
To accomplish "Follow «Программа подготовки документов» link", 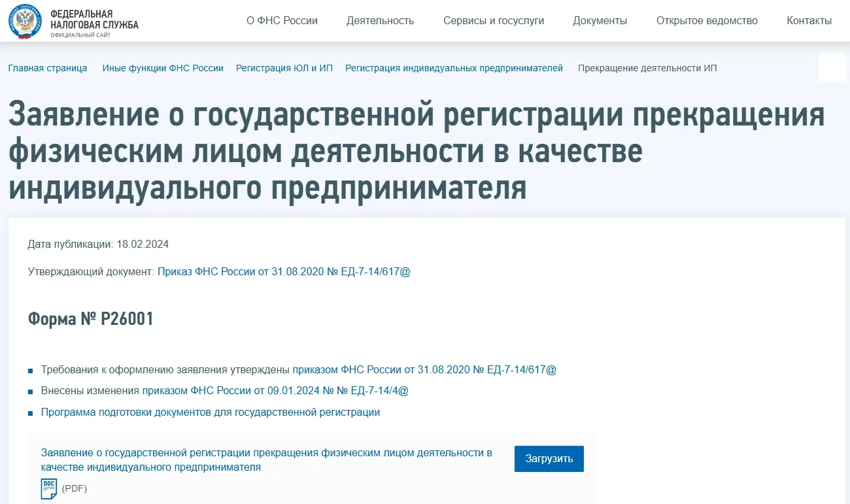I will click(x=210, y=412).
